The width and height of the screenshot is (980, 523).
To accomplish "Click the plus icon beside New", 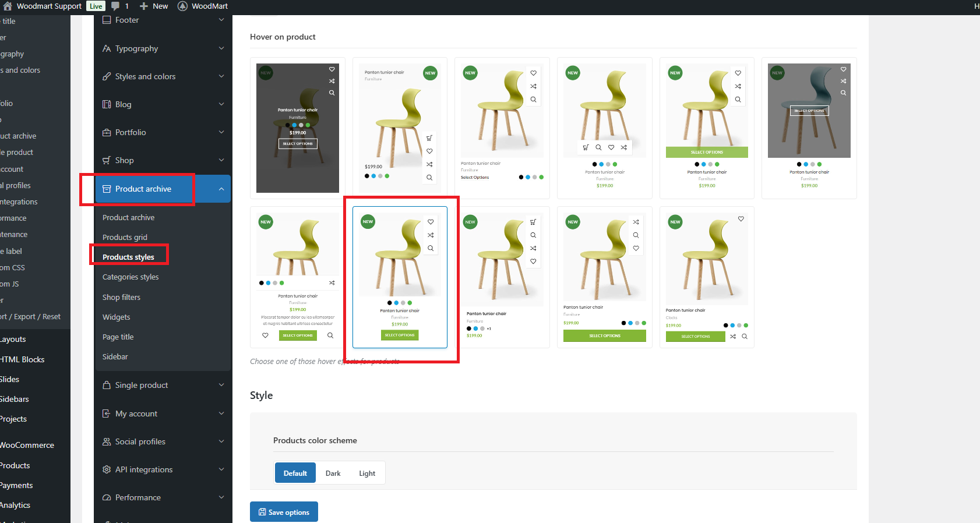I will [x=144, y=6].
